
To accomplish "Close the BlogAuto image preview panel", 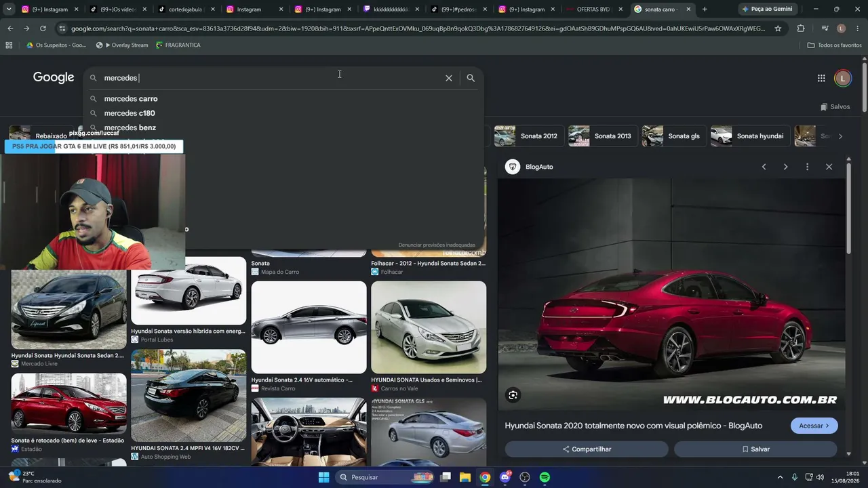I will point(829,167).
